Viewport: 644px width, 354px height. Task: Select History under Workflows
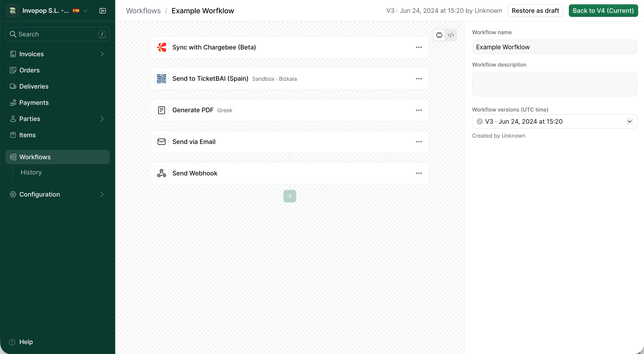pyautogui.click(x=31, y=172)
